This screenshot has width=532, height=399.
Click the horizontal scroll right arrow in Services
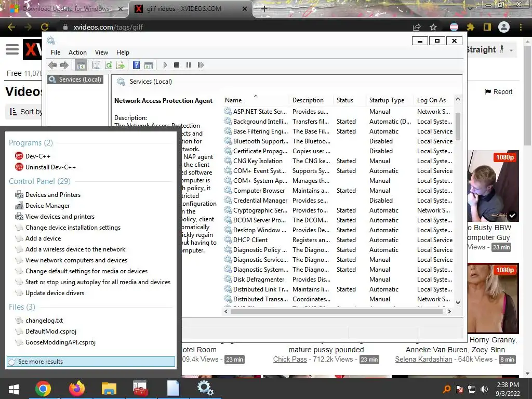(449, 311)
